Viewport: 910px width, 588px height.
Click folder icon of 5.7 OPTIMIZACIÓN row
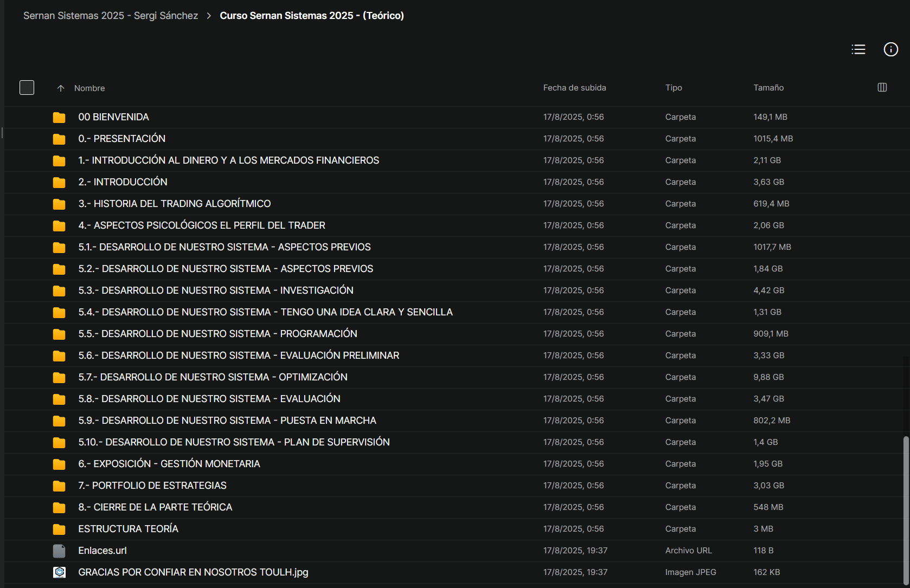pos(59,377)
